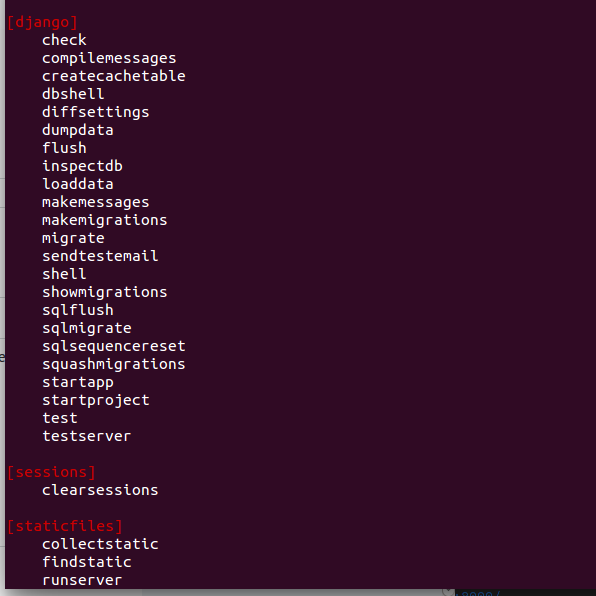Select the showmigrations command

(105, 292)
